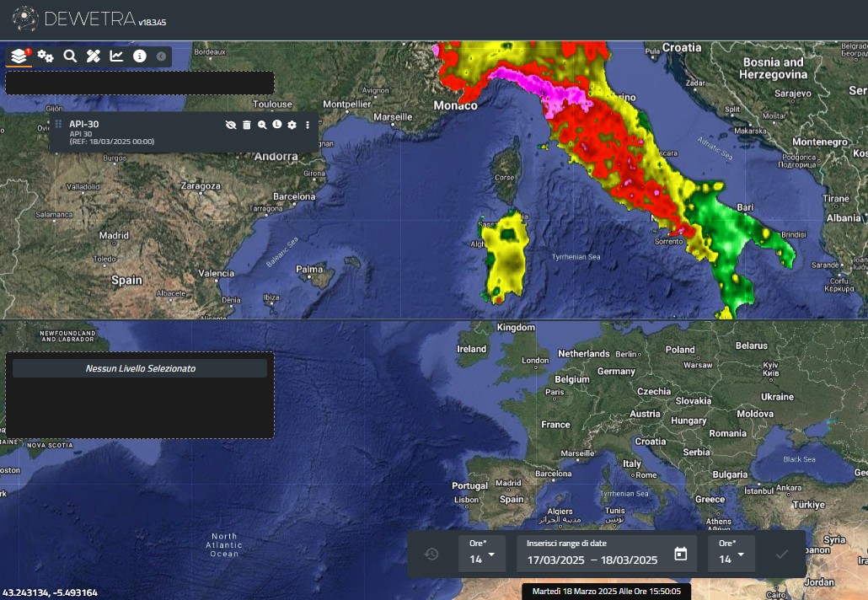
Task: Show the API-30 layer legend
Action: click(x=276, y=125)
